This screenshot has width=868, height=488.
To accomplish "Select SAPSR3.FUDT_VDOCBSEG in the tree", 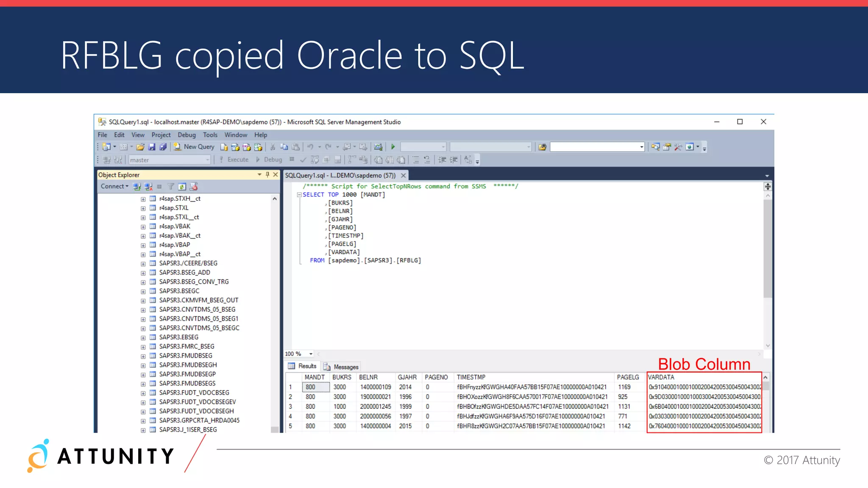I will pos(194,393).
